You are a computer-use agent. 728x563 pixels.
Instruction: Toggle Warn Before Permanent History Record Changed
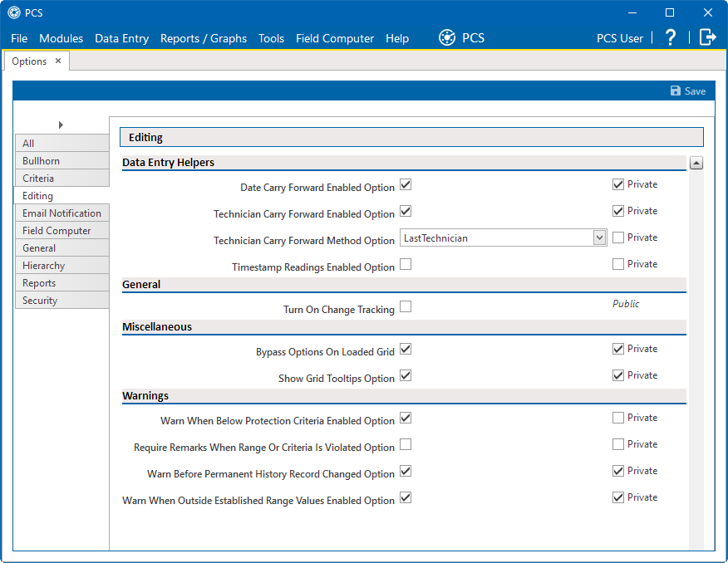[406, 471]
